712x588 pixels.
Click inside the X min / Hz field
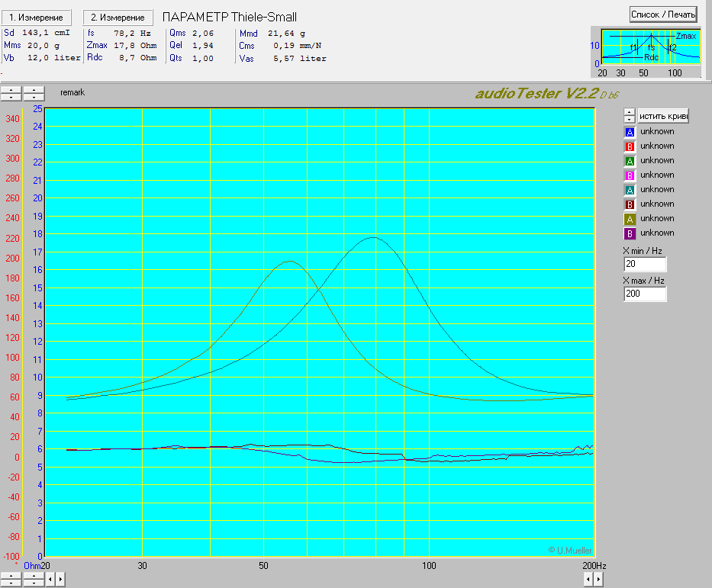coord(644,265)
